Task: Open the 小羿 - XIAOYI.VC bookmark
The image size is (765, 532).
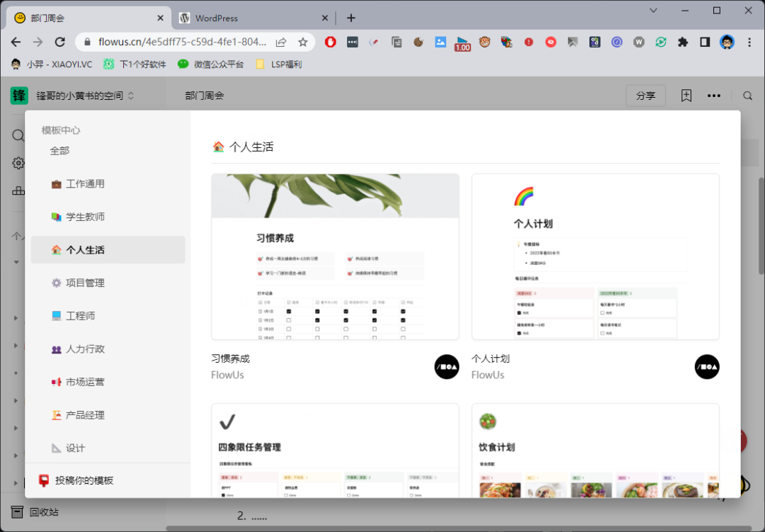Action: (51, 64)
